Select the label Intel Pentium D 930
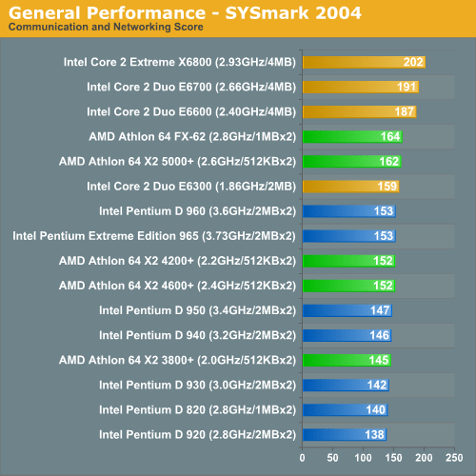This screenshot has height=476, width=476. tap(197, 385)
